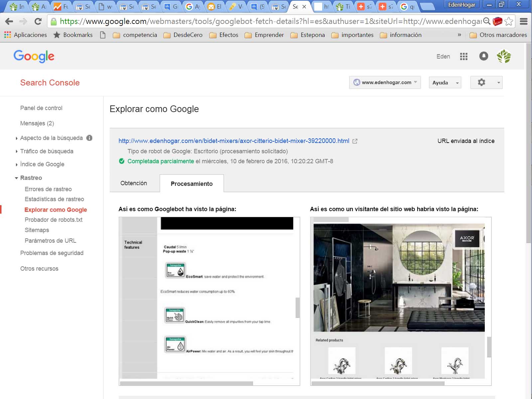Open a new browser tab
This screenshot has height=399, width=532.
pos(427,7)
